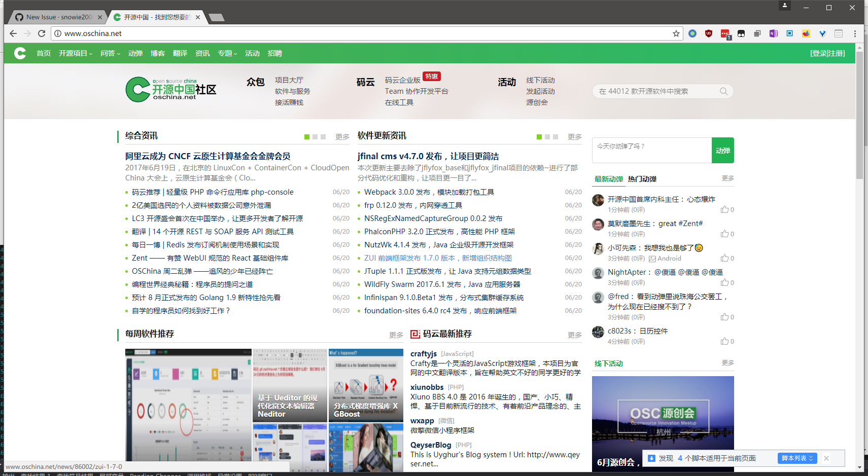This screenshot has height=476, width=868.
Task: Select third carousel dot in 软件更新资讯
Action: pos(555,137)
